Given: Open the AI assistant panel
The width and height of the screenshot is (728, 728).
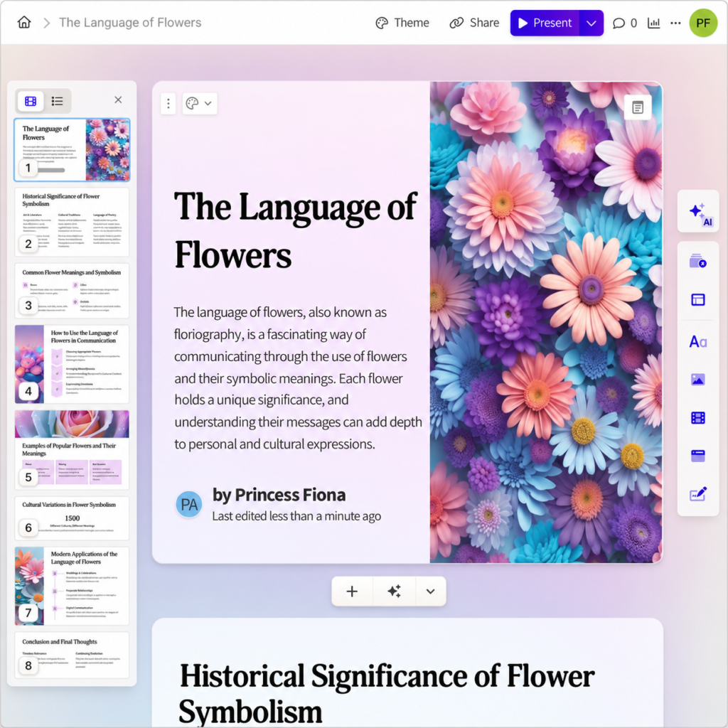Looking at the screenshot, I should click(698, 211).
